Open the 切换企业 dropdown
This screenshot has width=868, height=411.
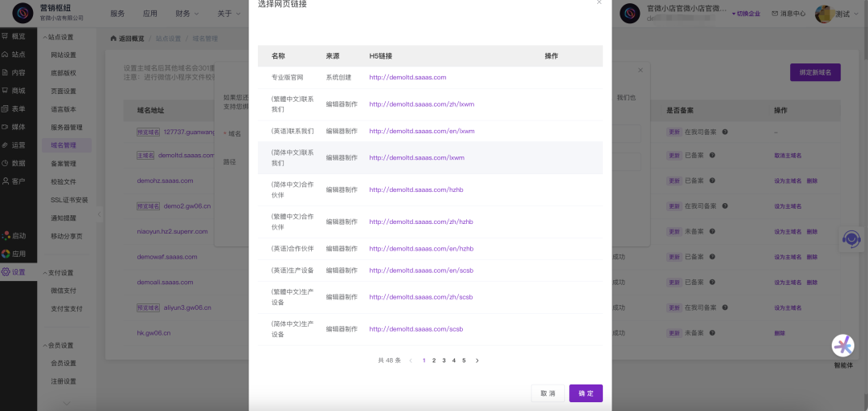click(x=747, y=14)
